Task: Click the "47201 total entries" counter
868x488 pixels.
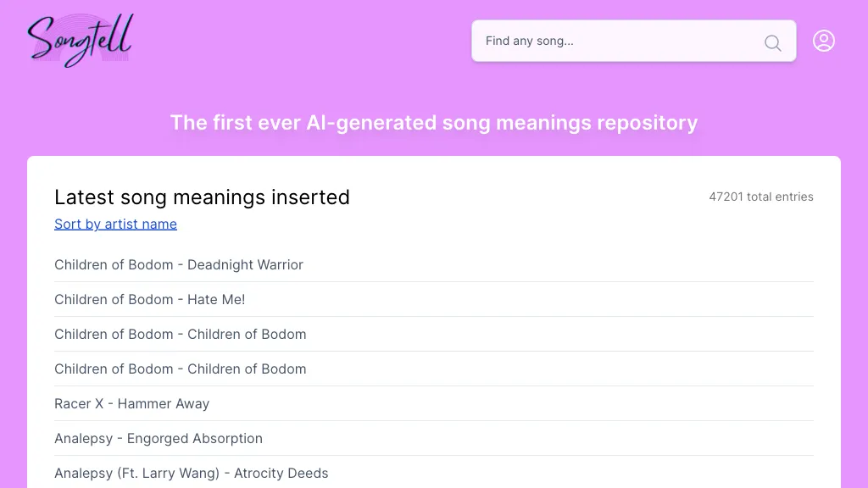Action: click(x=761, y=197)
